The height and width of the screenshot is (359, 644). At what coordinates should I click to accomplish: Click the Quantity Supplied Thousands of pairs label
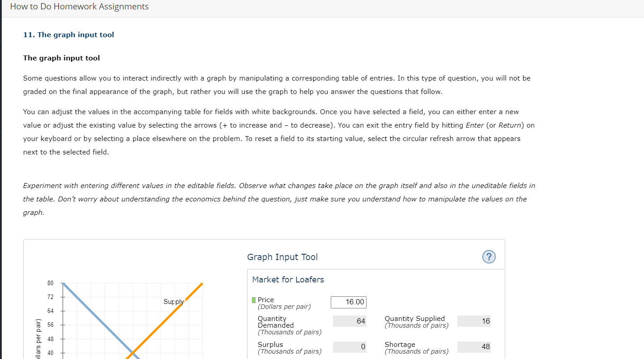[416, 321]
